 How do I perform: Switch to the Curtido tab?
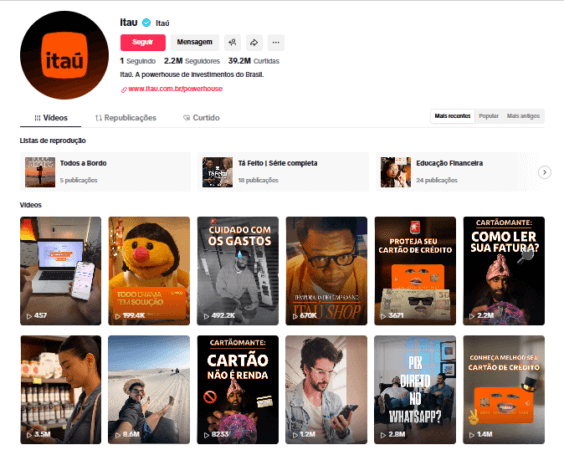201,118
